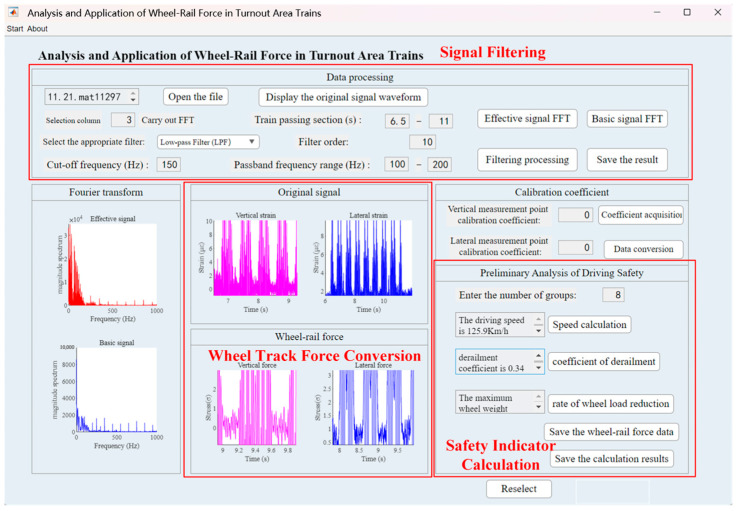737x511 pixels.
Task: Open the Vertical strain plot thumbnail
Action: (x=256, y=258)
